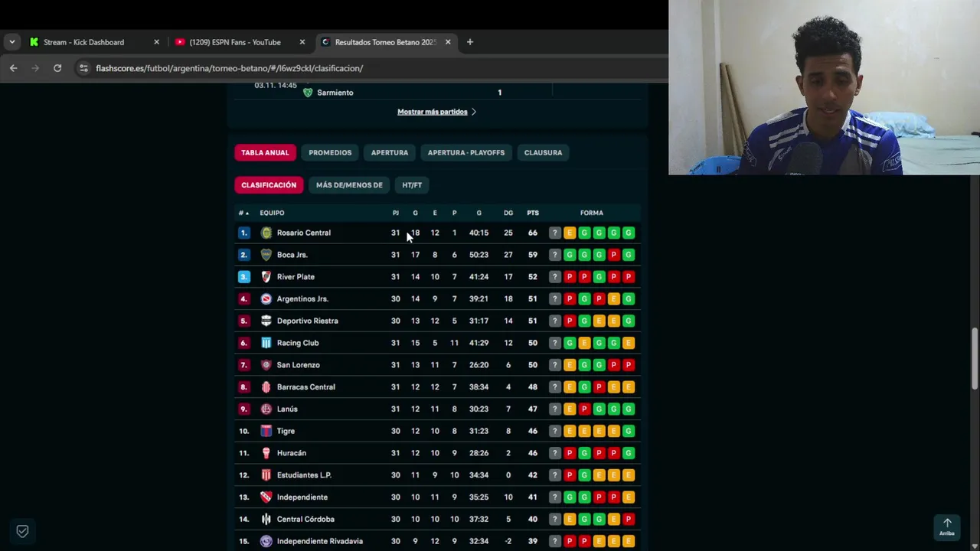Click Rosario Central's 66 points value
This screenshot has height=551, width=980.
(533, 233)
